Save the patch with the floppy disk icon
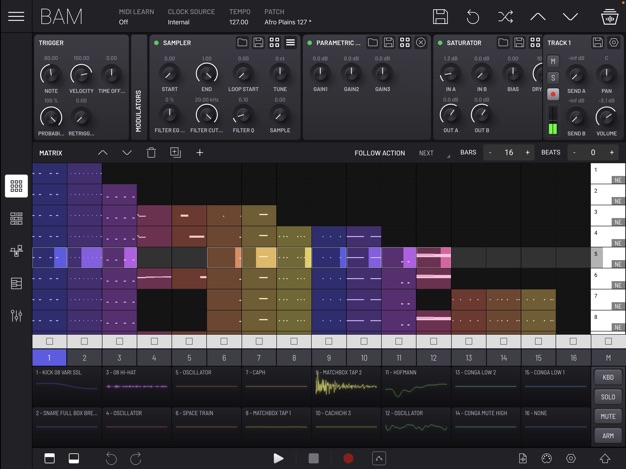Viewport: 626px width, 469px height. tap(440, 16)
